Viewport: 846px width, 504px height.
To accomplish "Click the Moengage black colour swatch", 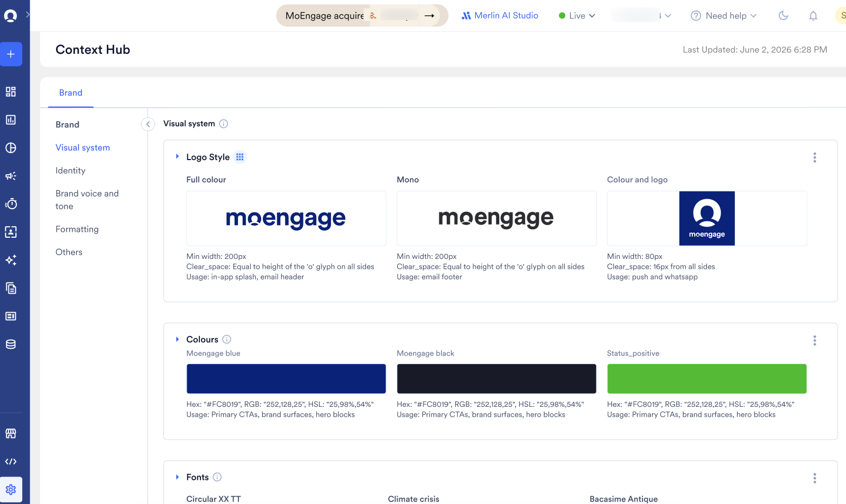I will tap(496, 379).
